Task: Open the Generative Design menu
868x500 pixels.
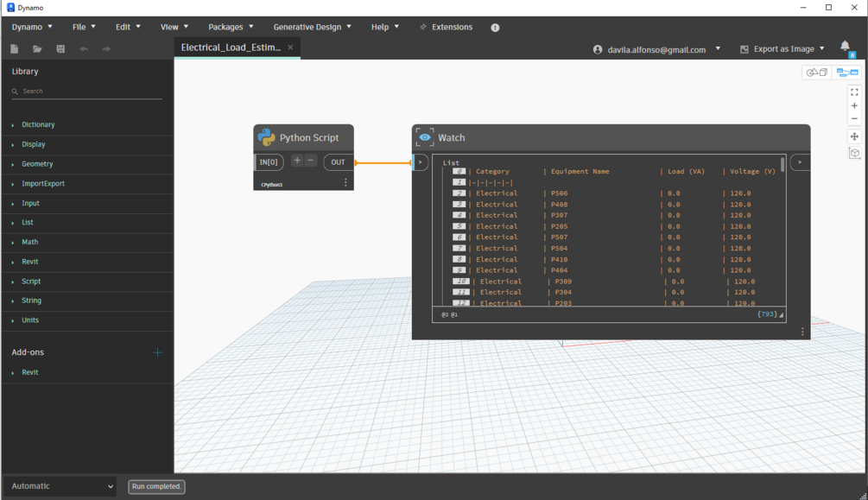Action: 312,27
